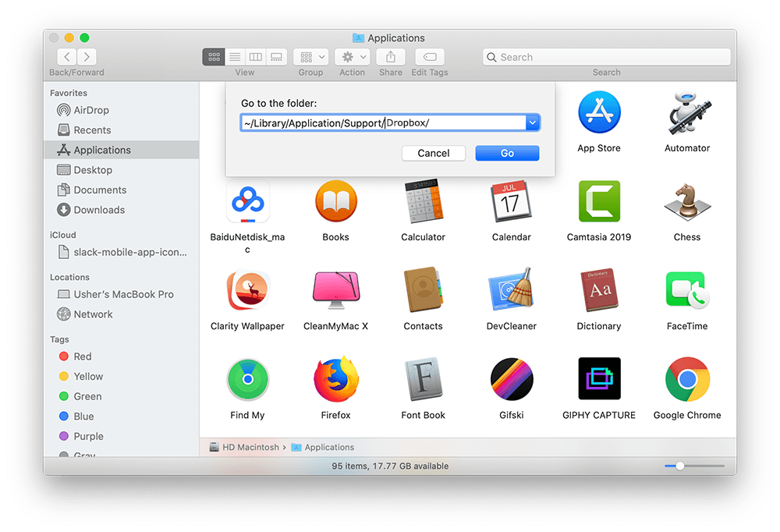Select the Calendar app icon
Viewport: 780px width, 532px height.
511,201
